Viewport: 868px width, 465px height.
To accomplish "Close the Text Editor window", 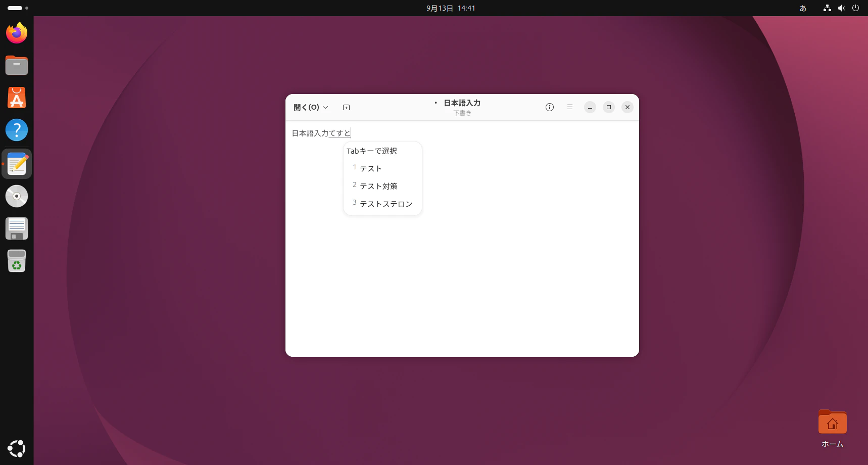I will click(x=628, y=107).
